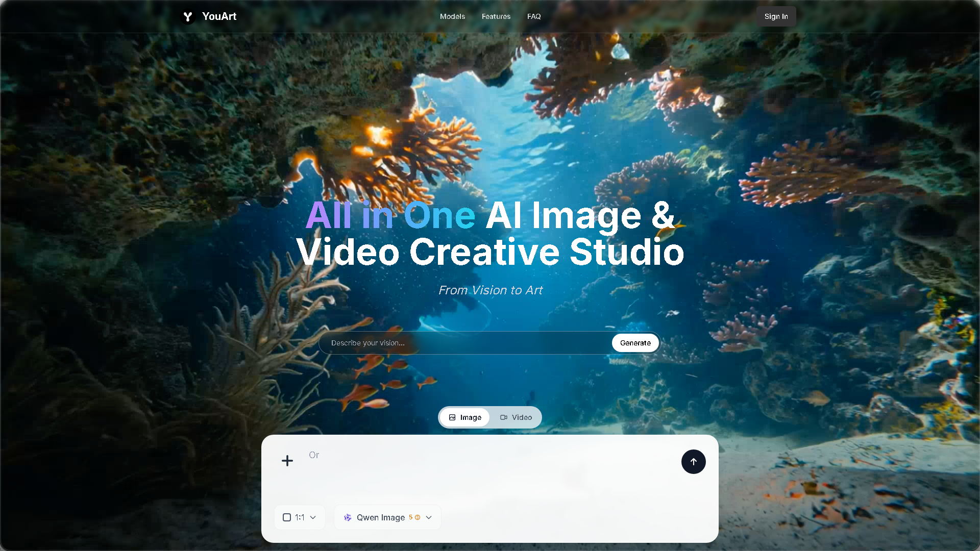This screenshot has height=551, width=980.
Task: Click the Video camera icon in the toggle
Action: pyautogui.click(x=503, y=417)
